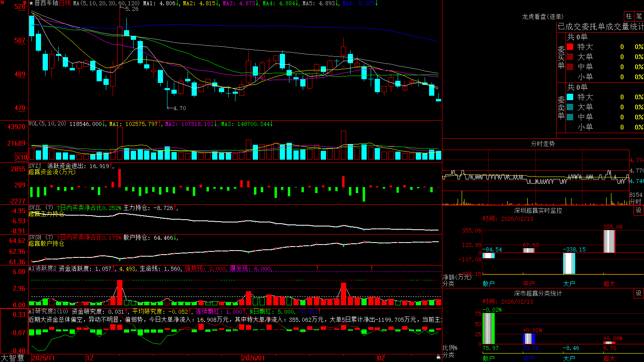Click the 02 month marker on timeline

pos(381,358)
